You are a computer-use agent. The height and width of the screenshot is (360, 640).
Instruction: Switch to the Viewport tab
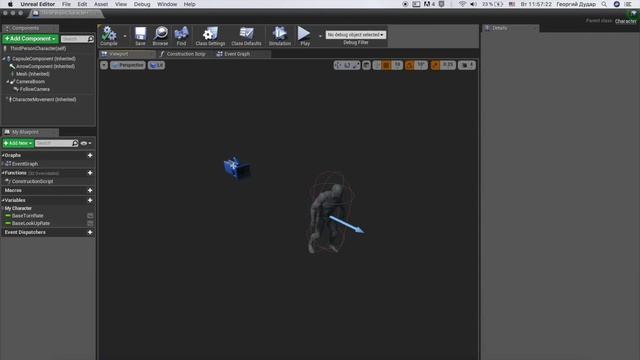(x=127, y=54)
